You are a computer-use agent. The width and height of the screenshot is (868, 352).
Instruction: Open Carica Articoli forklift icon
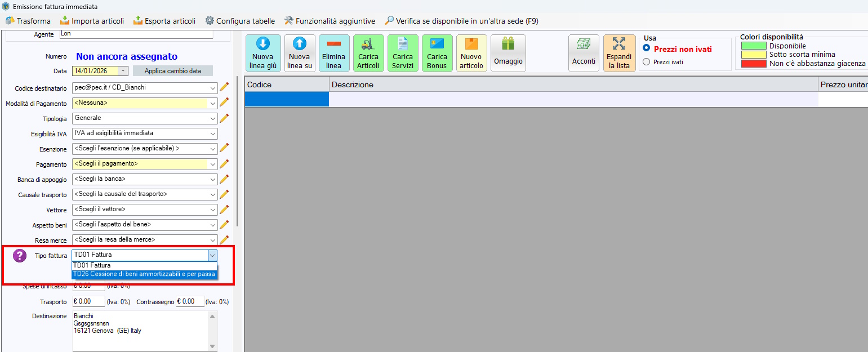(x=368, y=44)
